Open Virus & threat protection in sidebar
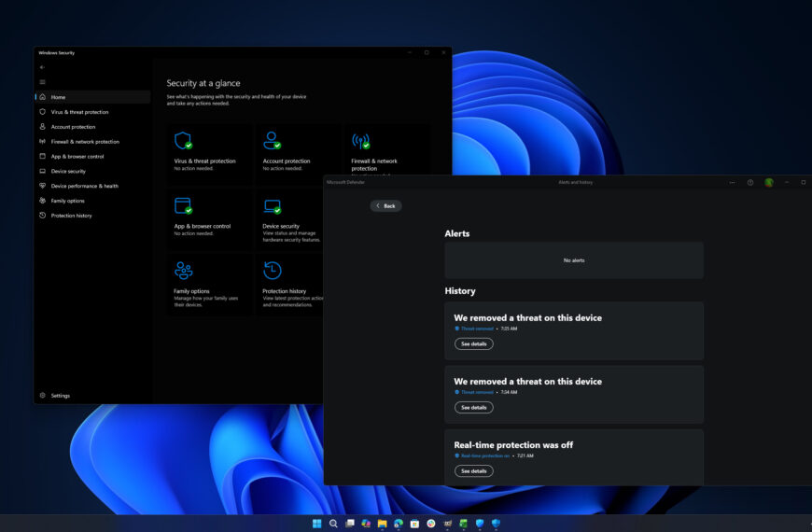The height and width of the screenshot is (532, 812). pyautogui.click(x=92, y=112)
